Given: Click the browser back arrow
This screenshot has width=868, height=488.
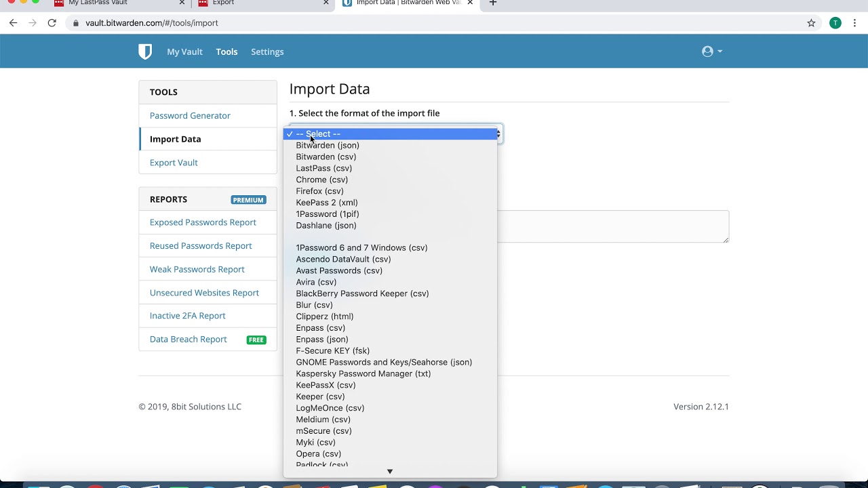Looking at the screenshot, I should click(13, 23).
